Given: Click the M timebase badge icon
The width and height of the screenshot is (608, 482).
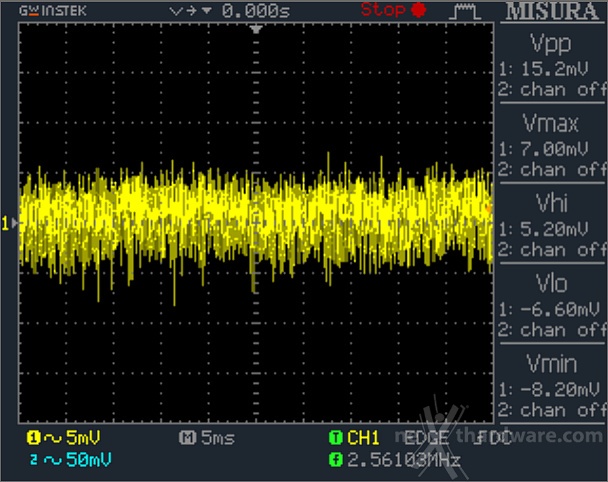Looking at the screenshot, I should point(187,438).
